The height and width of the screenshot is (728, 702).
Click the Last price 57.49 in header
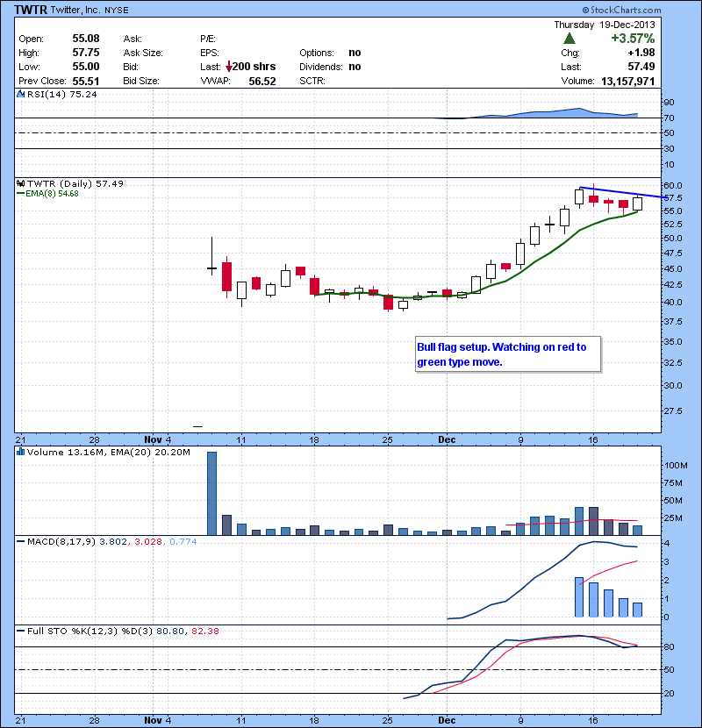coord(641,67)
